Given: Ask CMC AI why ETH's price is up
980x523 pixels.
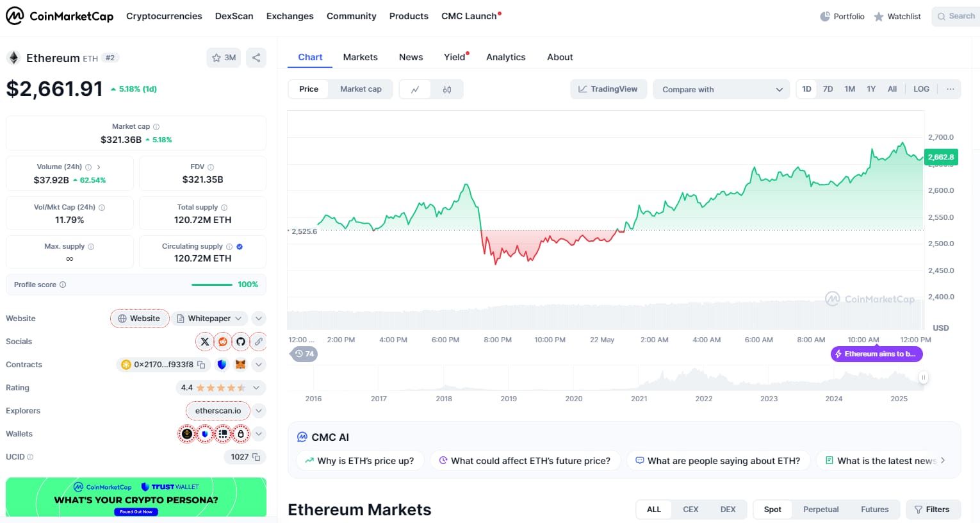Looking at the screenshot, I should (x=360, y=461).
